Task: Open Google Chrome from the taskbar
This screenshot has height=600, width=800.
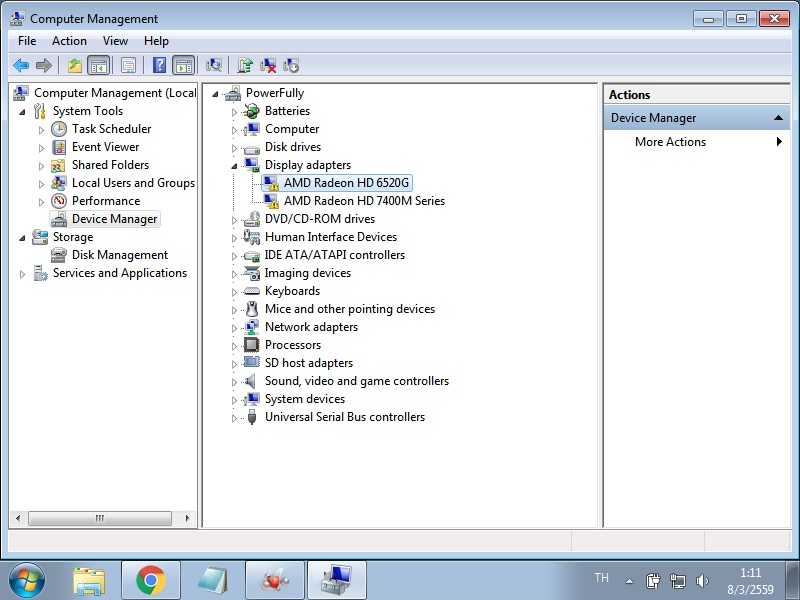Action: pos(151,580)
